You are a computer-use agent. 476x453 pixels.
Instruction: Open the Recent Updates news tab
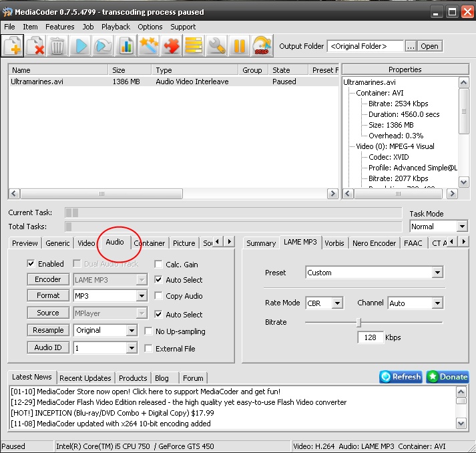[85, 378]
